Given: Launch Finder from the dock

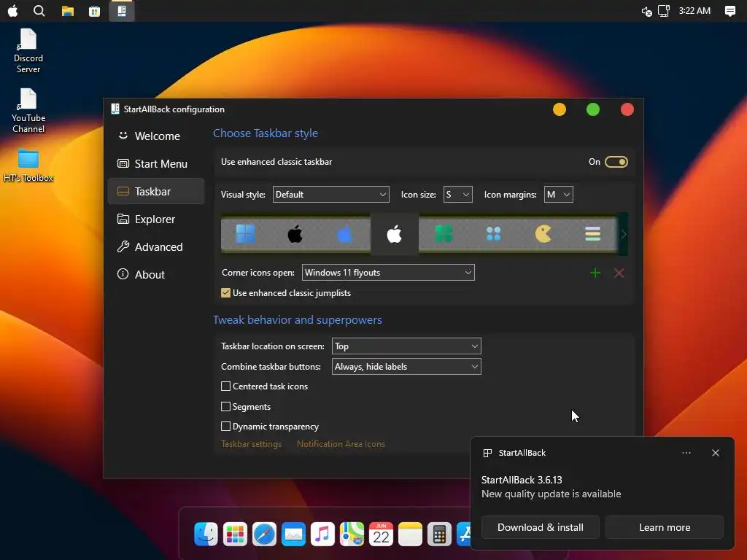Looking at the screenshot, I should click(206, 534).
